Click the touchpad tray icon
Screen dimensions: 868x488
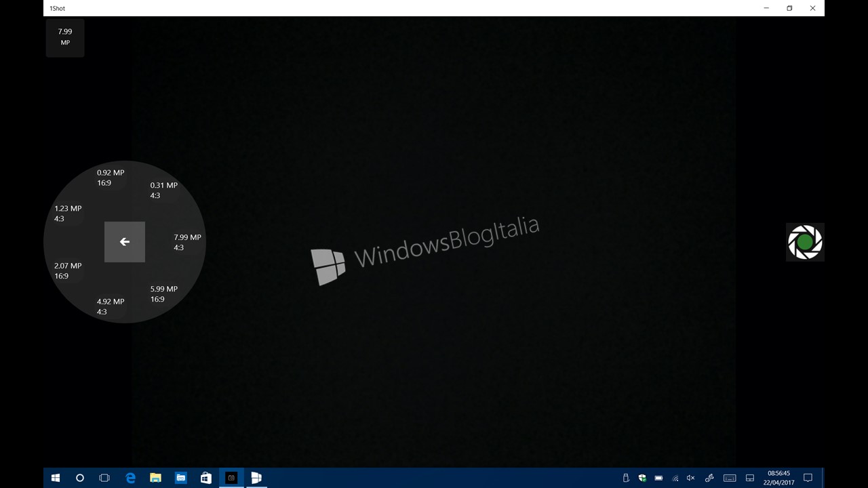750,478
